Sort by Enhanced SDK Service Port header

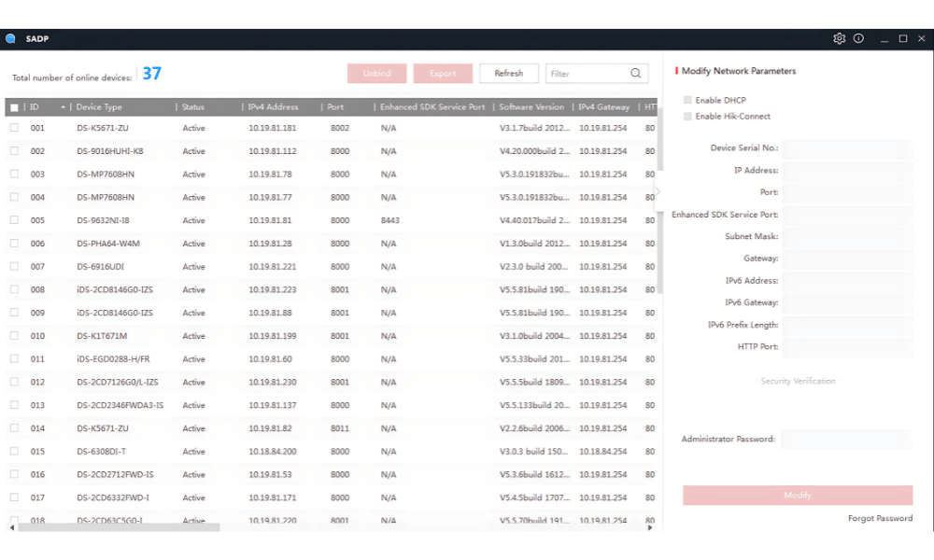coord(432,107)
